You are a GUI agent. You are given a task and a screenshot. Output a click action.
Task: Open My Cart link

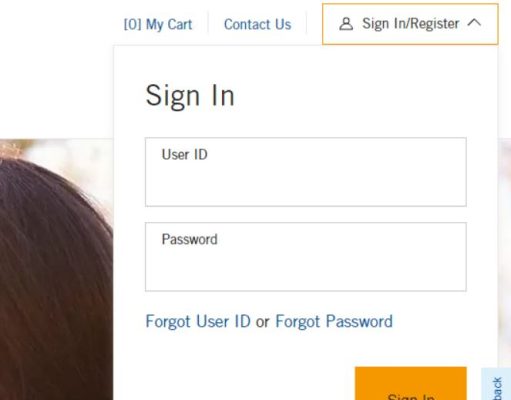coord(158,24)
